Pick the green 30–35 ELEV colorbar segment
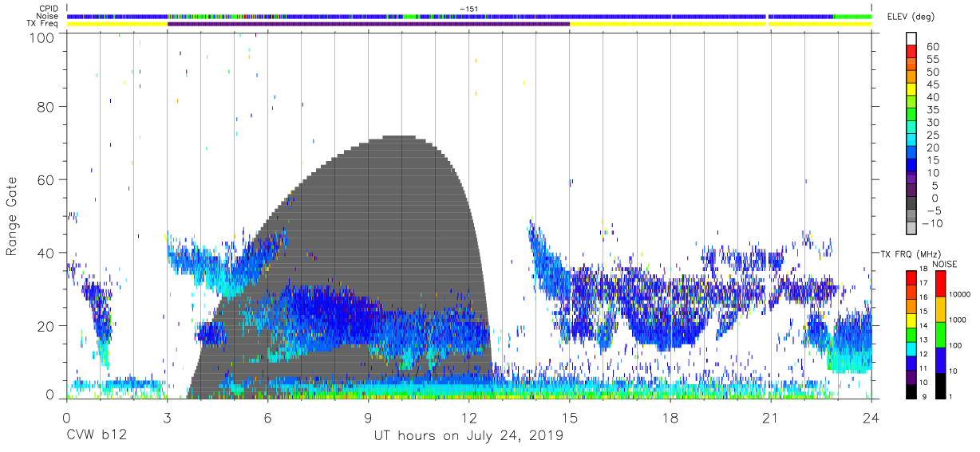 (x=911, y=116)
